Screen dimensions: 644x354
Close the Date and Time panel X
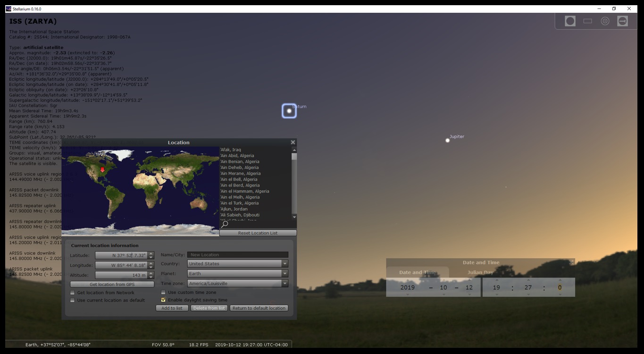(x=572, y=262)
